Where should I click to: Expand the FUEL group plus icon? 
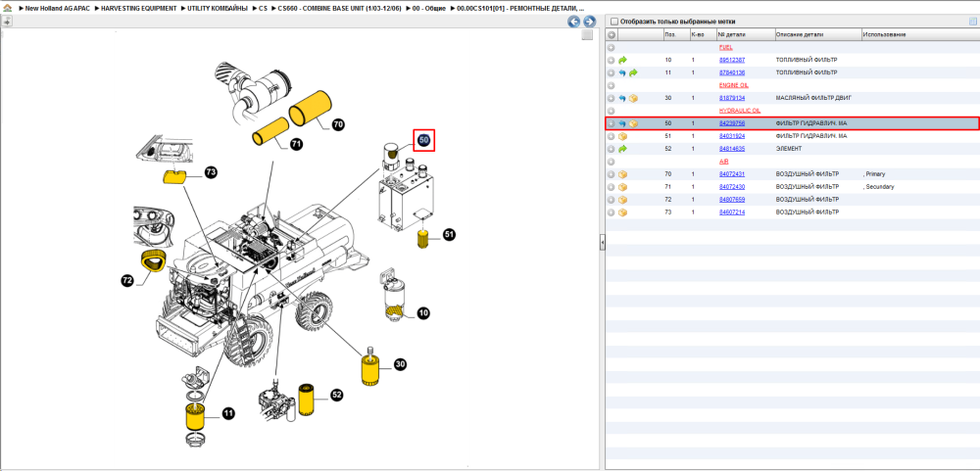pos(612,47)
